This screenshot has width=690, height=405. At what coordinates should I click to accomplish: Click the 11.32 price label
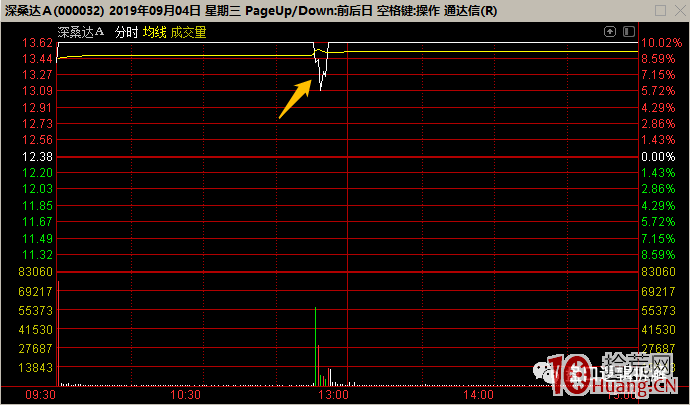tap(37, 255)
